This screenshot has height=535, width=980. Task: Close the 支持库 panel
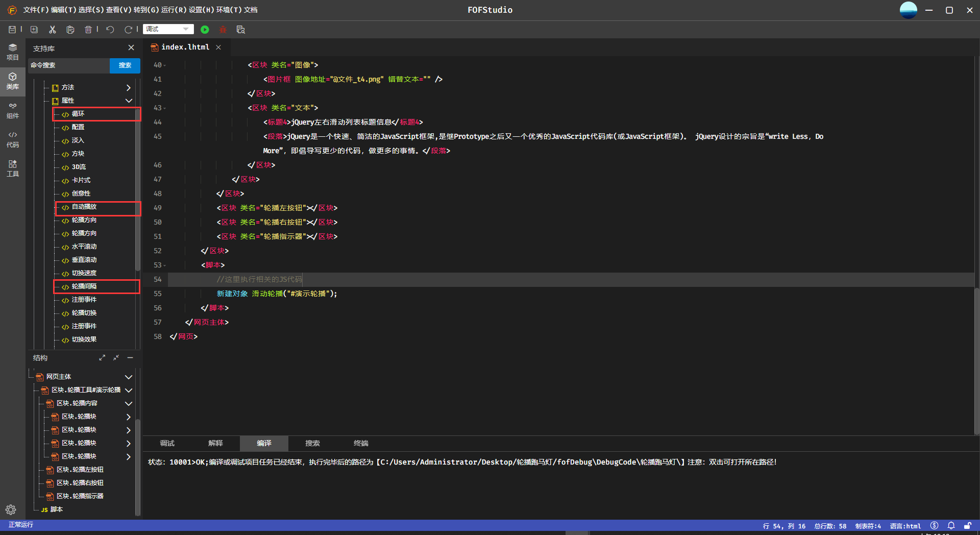[131, 47]
